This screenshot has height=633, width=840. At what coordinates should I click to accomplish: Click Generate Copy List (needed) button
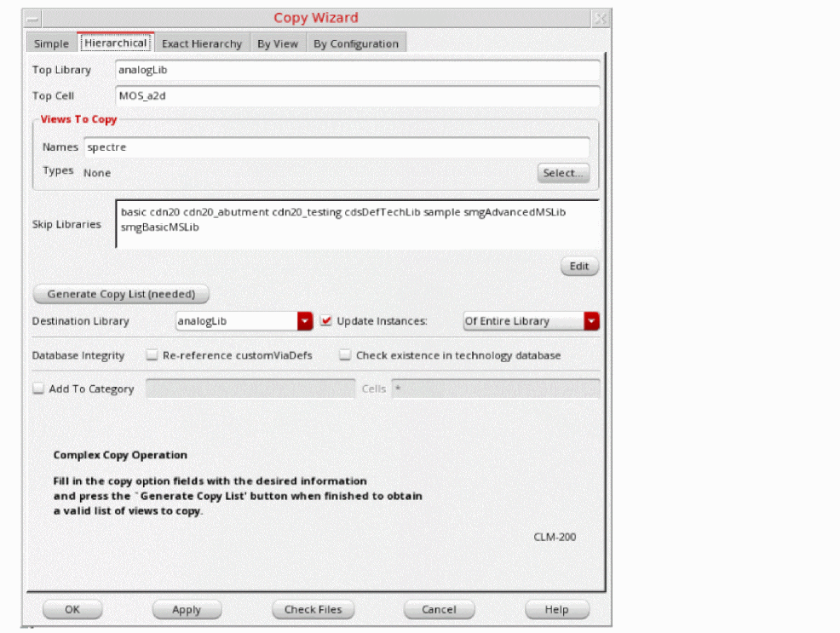[x=121, y=294]
